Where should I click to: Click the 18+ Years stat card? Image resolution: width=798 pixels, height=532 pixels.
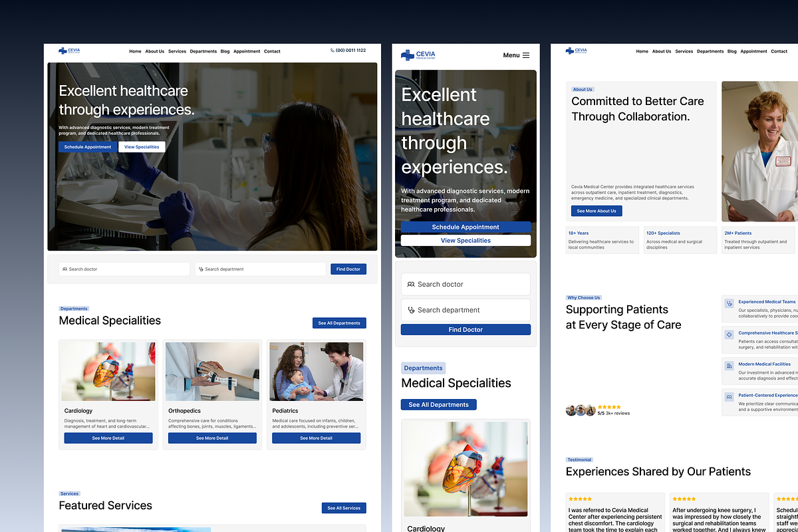(x=602, y=240)
